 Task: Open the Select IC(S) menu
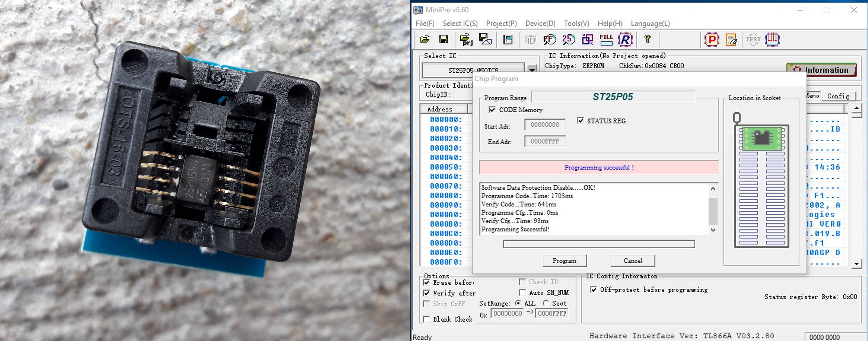tap(460, 24)
